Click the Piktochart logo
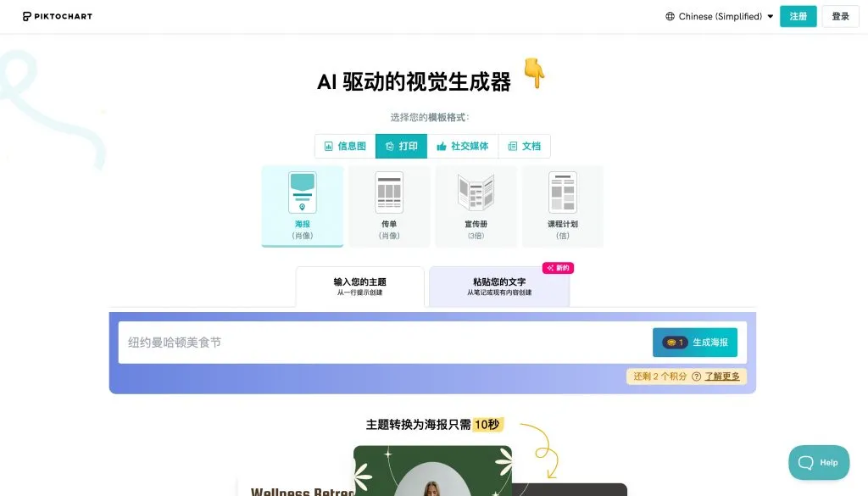Viewport: 868px width, 496px height. [x=58, y=16]
